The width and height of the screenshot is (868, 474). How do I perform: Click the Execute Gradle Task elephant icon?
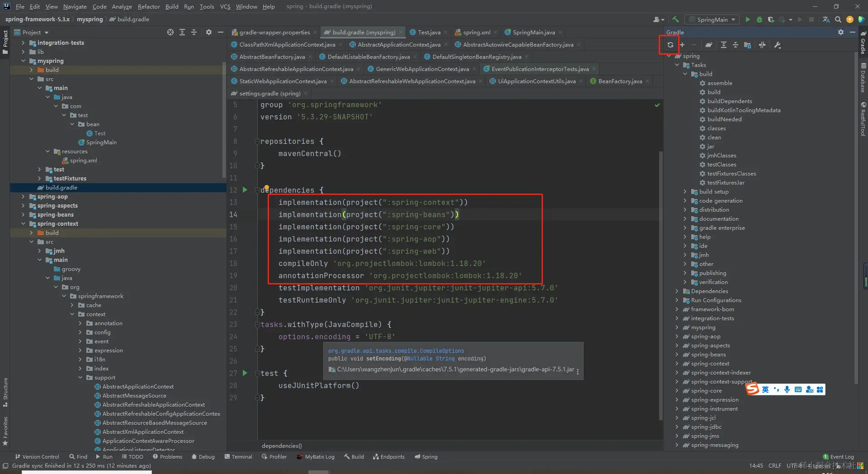coord(708,45)
